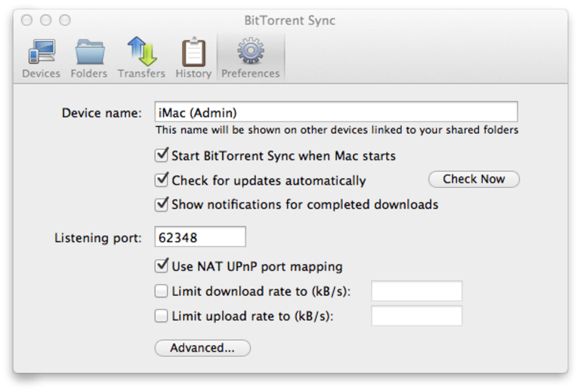Minimize the BitTorrent Sync window
The width and height of the screenshot is (581, 392).
[x=46, y=21]
